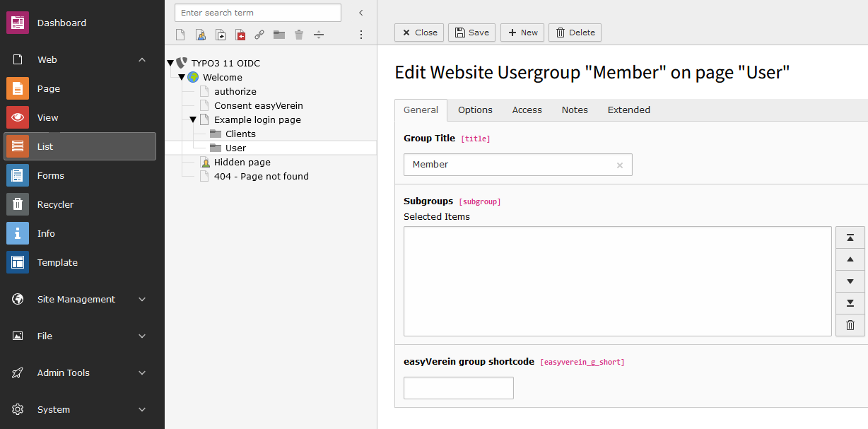
Task: Select the User folder in tree
Action: click(x=235, y=148)
